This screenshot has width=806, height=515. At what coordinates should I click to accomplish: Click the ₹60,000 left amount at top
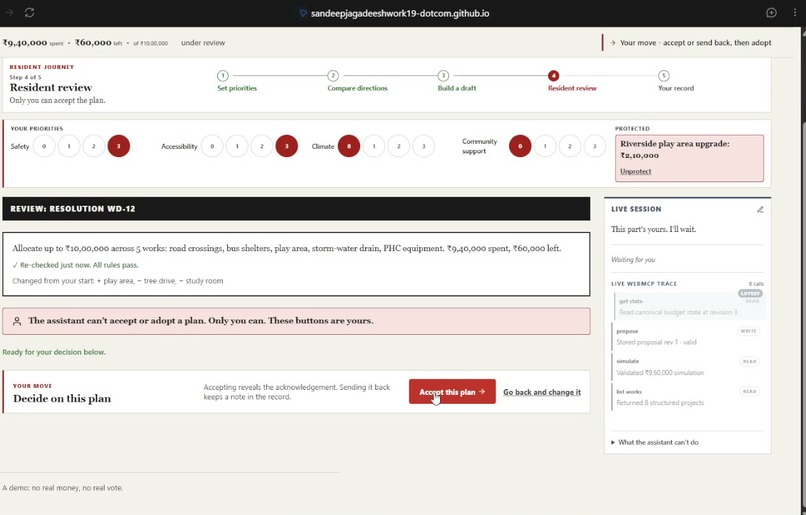pos(99,43)
